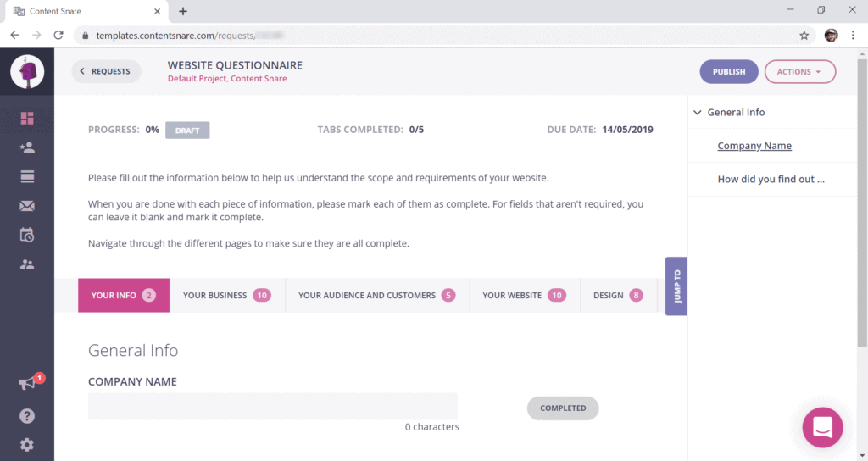This screenshot has height=461, width=868.
Task: Open the Actions dropdown
Action: [800, 72]
